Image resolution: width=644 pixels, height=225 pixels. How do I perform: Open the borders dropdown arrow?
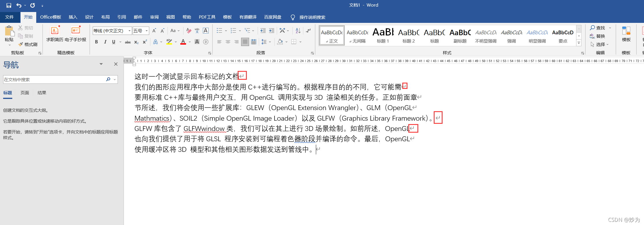click(300, 42)
